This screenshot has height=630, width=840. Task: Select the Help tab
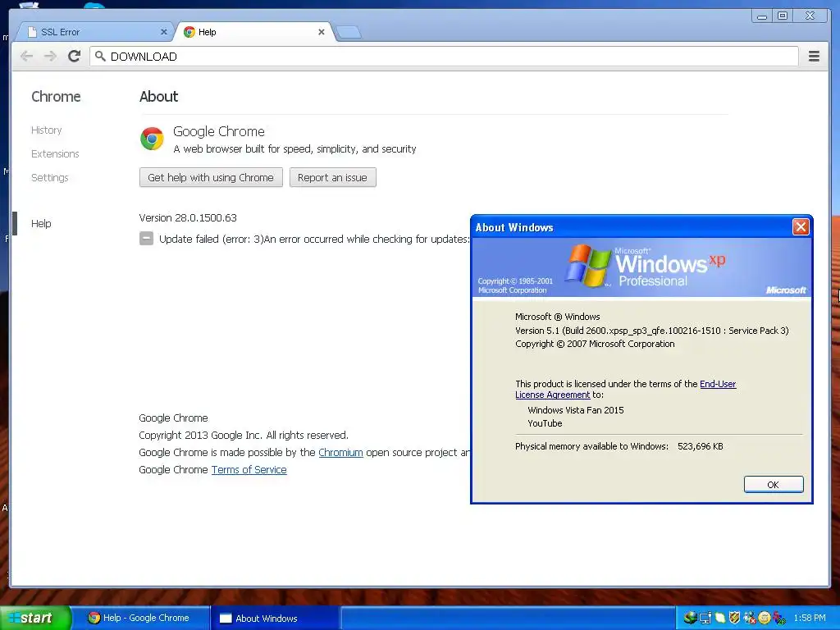(254, 32)
